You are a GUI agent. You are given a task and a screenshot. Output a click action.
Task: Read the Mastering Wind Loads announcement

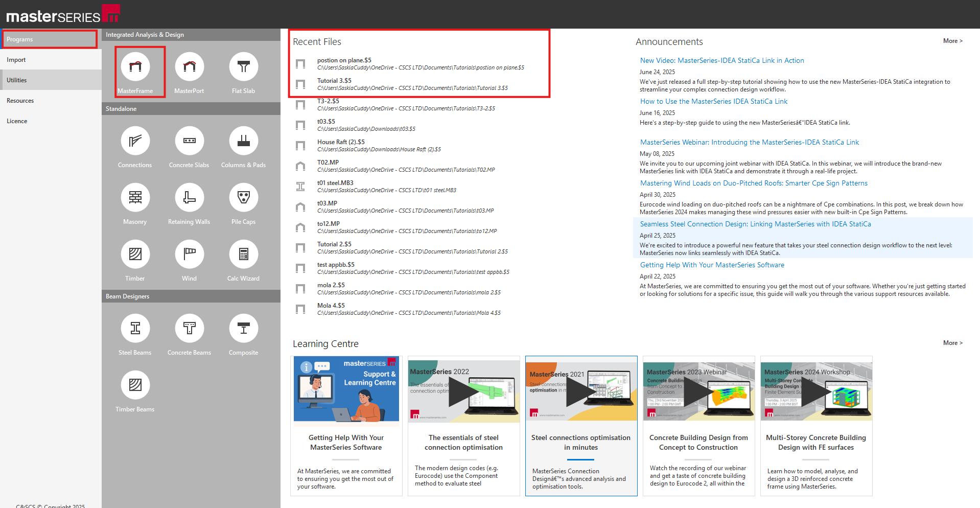click(x=754, y=183)
